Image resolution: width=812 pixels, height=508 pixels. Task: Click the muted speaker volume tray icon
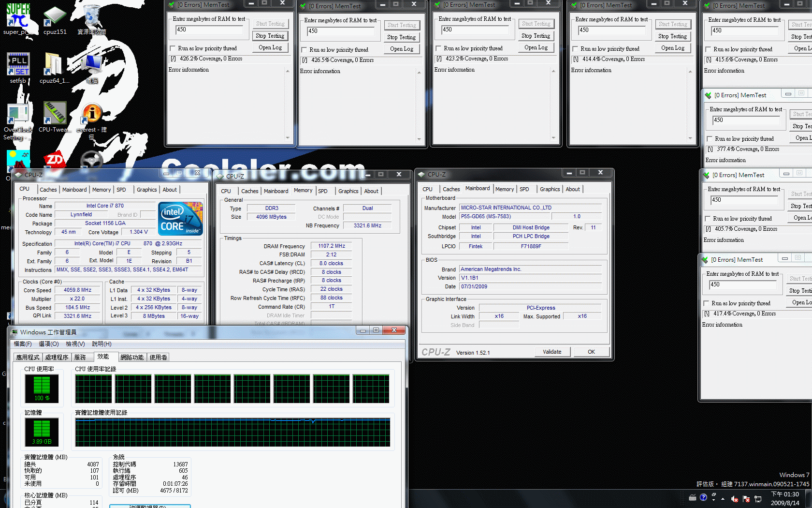[x=735, y=499]
